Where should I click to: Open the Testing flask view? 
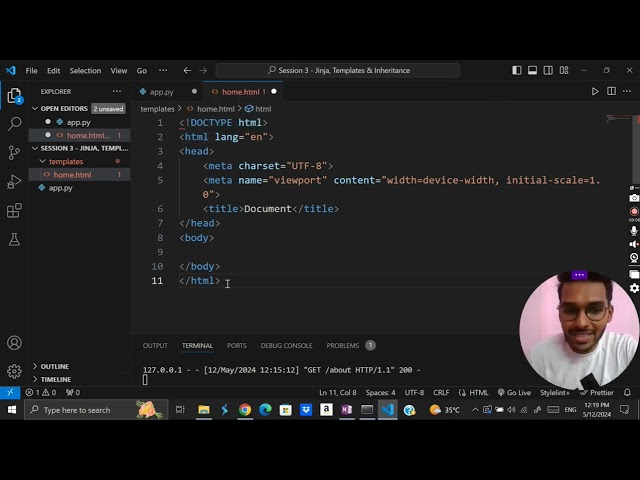point(14,240)
